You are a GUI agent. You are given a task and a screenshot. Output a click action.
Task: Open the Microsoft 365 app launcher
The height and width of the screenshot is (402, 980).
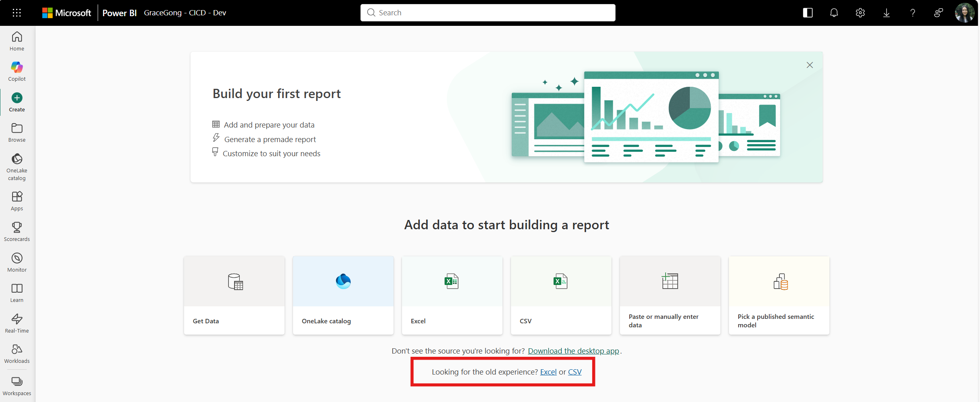click(17, 13)
